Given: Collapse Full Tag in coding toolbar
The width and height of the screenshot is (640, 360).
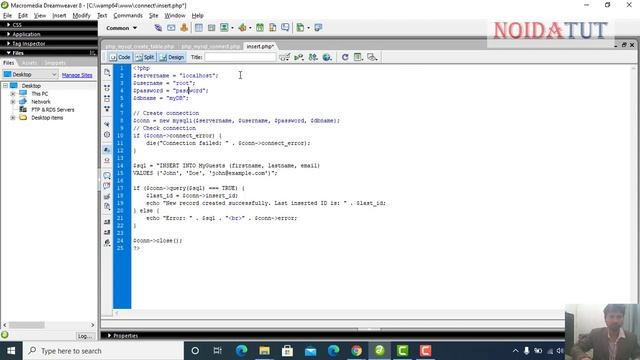Looking at the screenshot, I should pos(107,88).
